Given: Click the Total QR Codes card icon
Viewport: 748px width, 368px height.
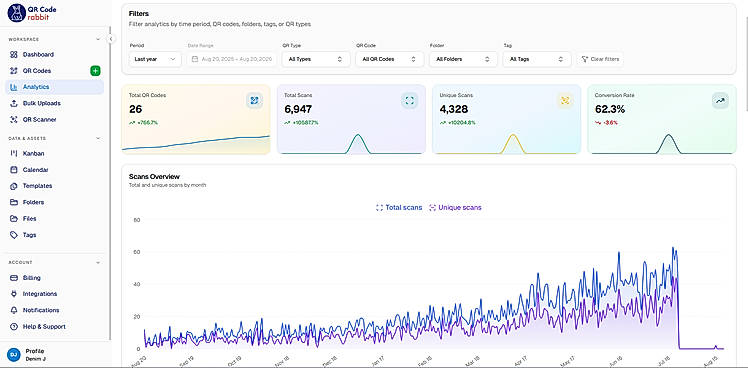Looking at the screenshot, I should coord(254,100).
